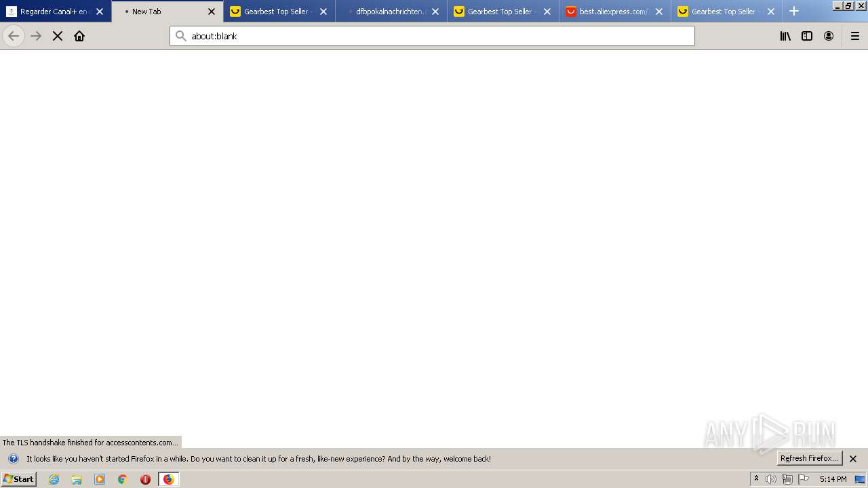The height and width of the screenshot is (488, 868).
Task: Close the New Tab tab
Action: click(x=212, y=12)
